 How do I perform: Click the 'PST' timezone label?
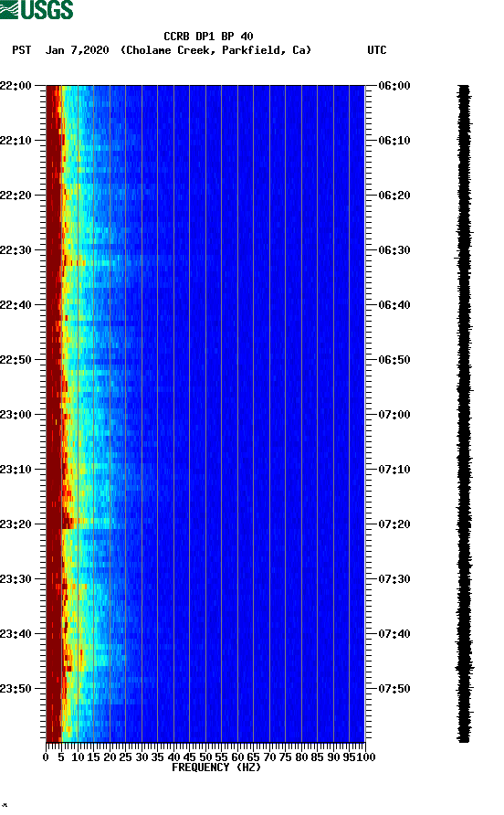22,50
